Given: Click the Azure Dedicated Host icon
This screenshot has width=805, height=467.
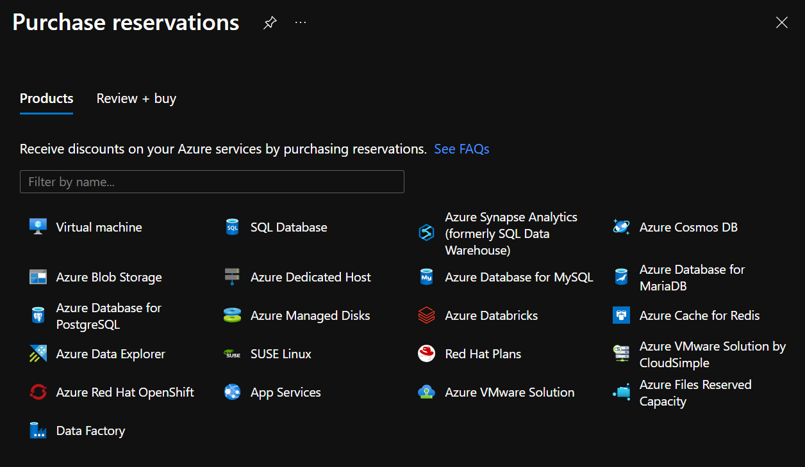Looking at the screenshot, I should [232, 277].
